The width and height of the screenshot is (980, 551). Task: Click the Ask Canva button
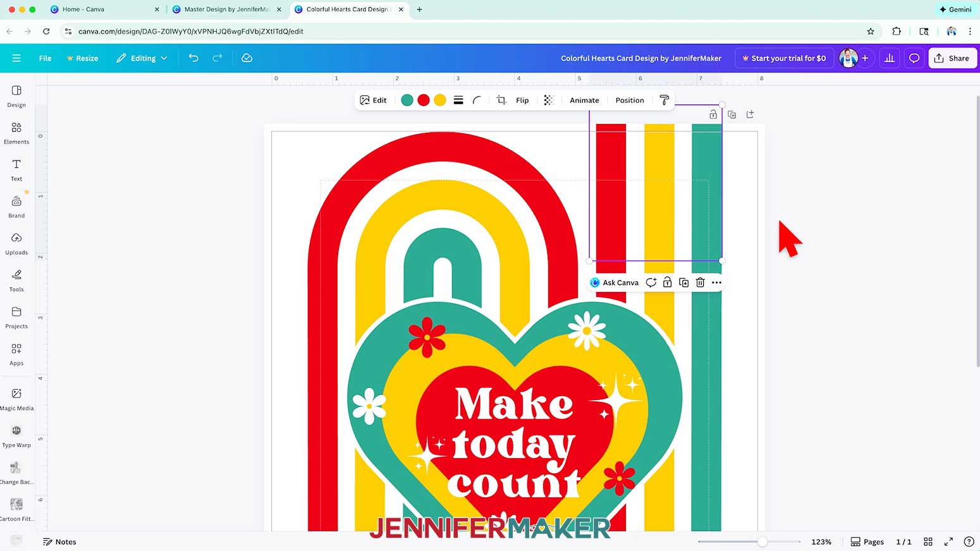point(614,282)
